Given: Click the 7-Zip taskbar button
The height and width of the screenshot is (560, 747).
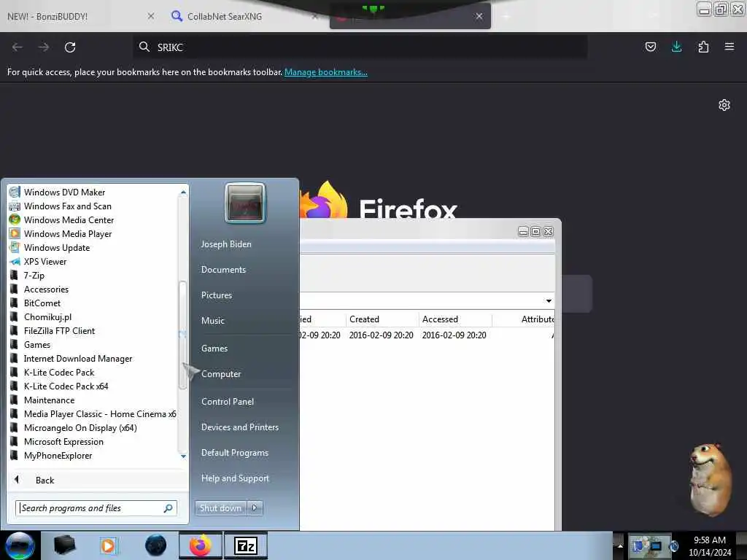Looking at the screenshot, I should coord(246,545).
